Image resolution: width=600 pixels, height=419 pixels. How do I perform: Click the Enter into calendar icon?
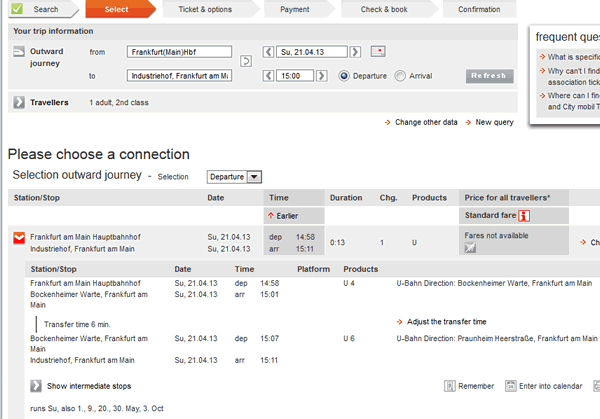(512, 386)
